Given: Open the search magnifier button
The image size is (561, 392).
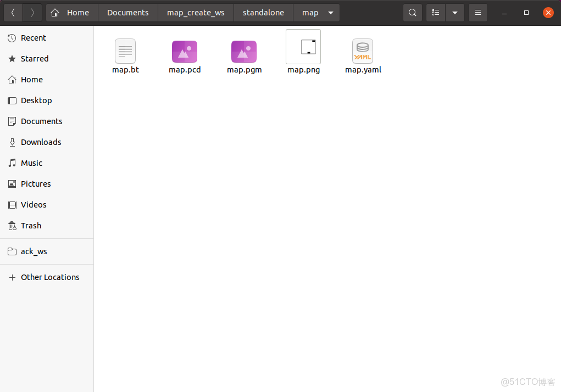Looking at the screenshot, I should click(x=413, y=13).
